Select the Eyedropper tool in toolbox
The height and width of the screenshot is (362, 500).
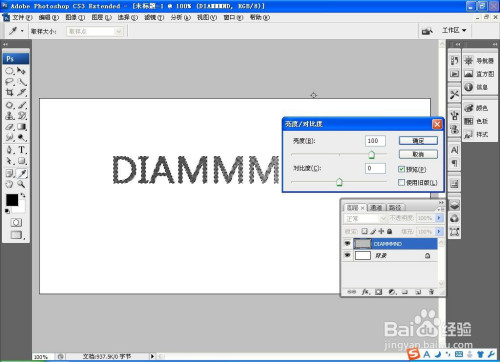(x=22, y=173)
